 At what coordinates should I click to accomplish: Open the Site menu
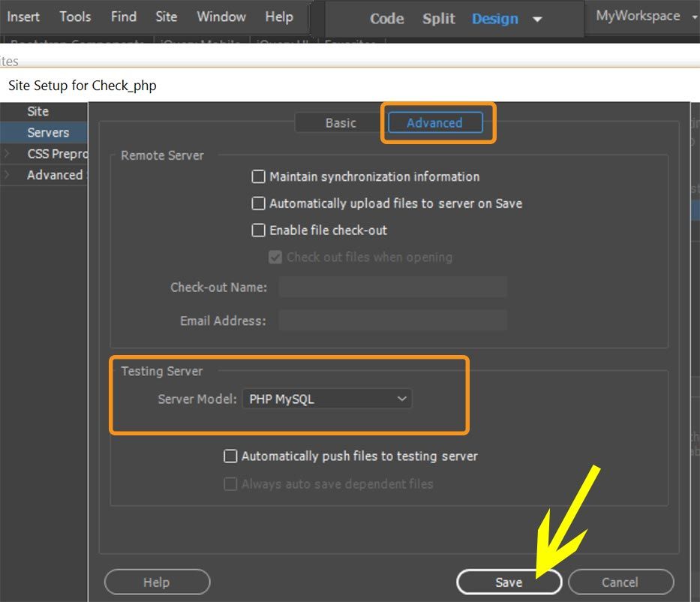click(x=166, y=17)
